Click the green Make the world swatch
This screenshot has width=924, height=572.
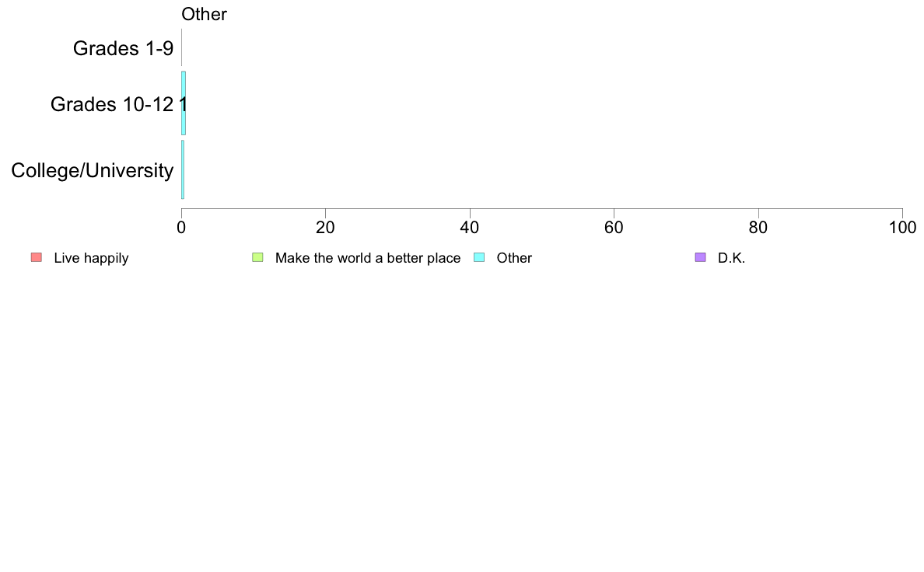pos(257,257)
